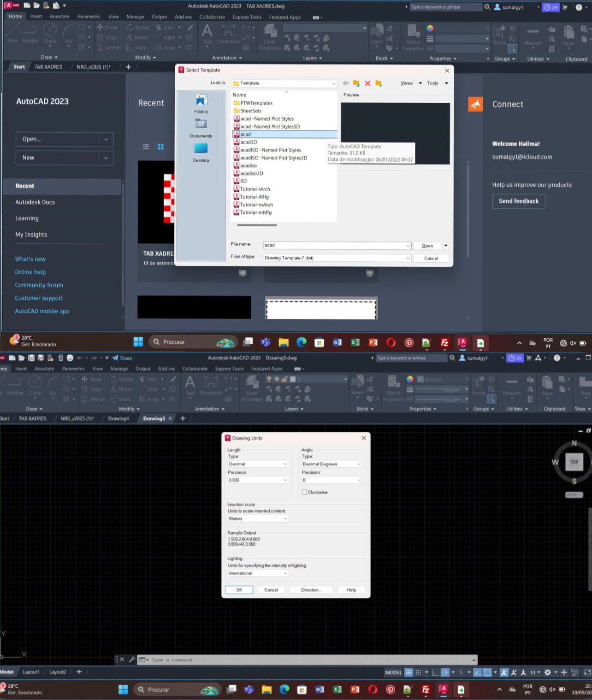Go up one folder level in Select Template

[x=356, y=83]
